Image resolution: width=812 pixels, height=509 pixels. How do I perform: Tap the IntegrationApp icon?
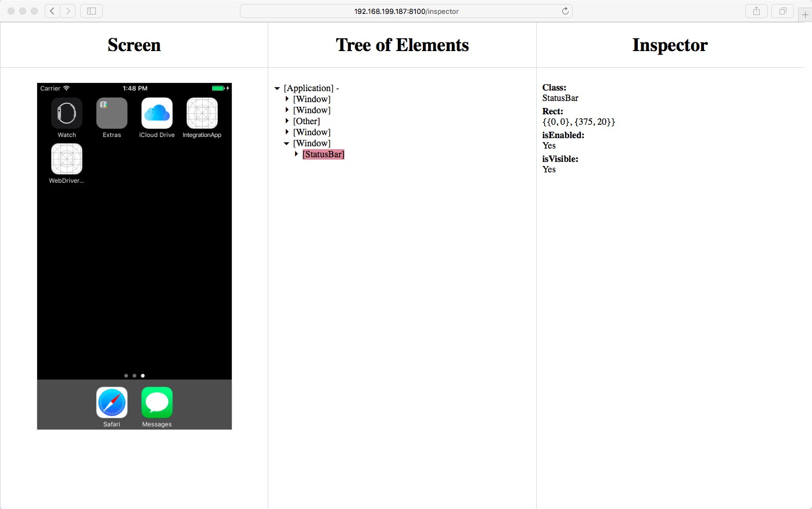(x=202, y=113)
